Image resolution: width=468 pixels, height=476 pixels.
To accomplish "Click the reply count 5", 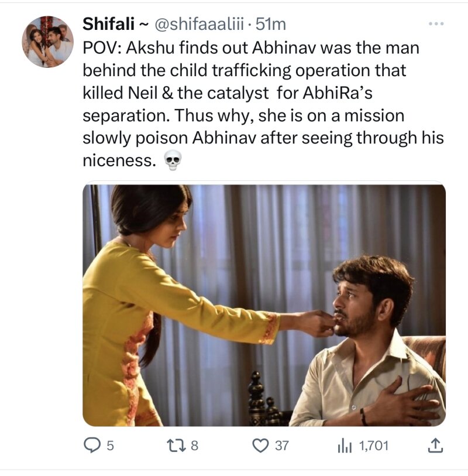I will click(x=111, y=446).
